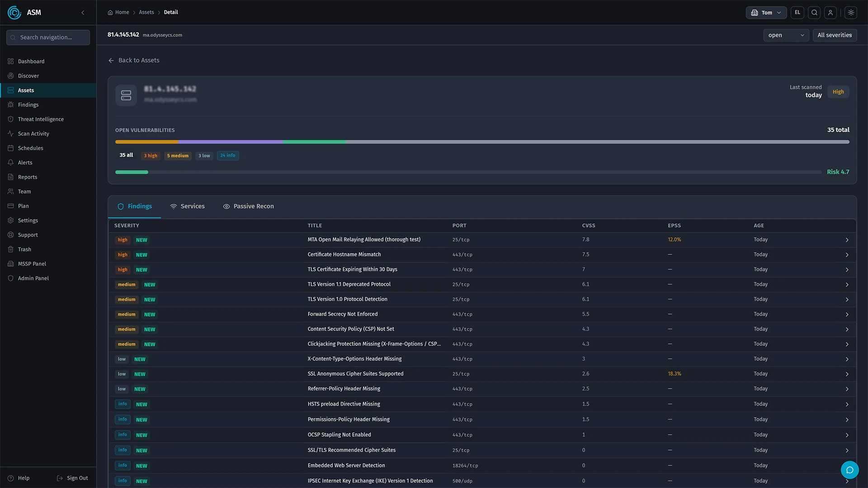Click Back to Assets link
868x488 pixels.
(134, 61)
